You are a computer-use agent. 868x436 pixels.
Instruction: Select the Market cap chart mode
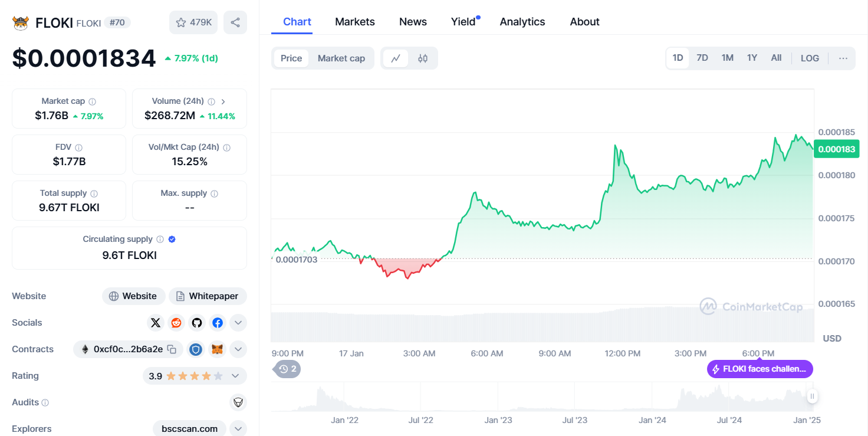(x=341, y=58)
